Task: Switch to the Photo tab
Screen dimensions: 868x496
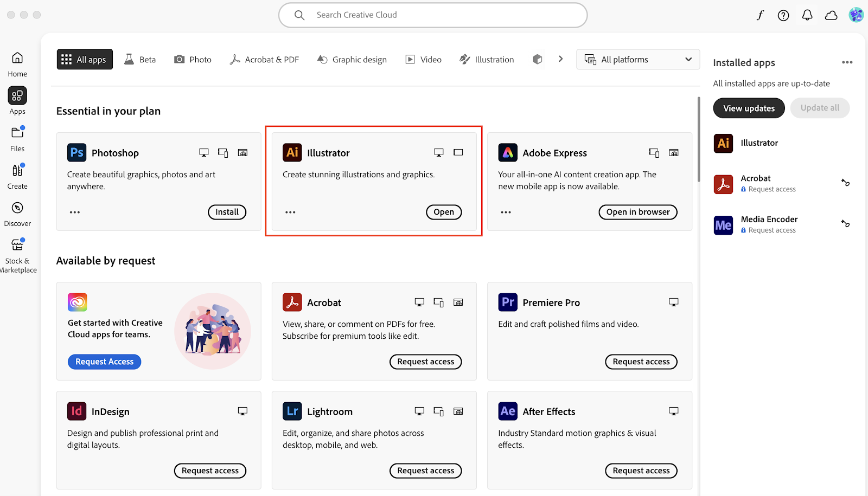Action: click(x=193, y=60)
